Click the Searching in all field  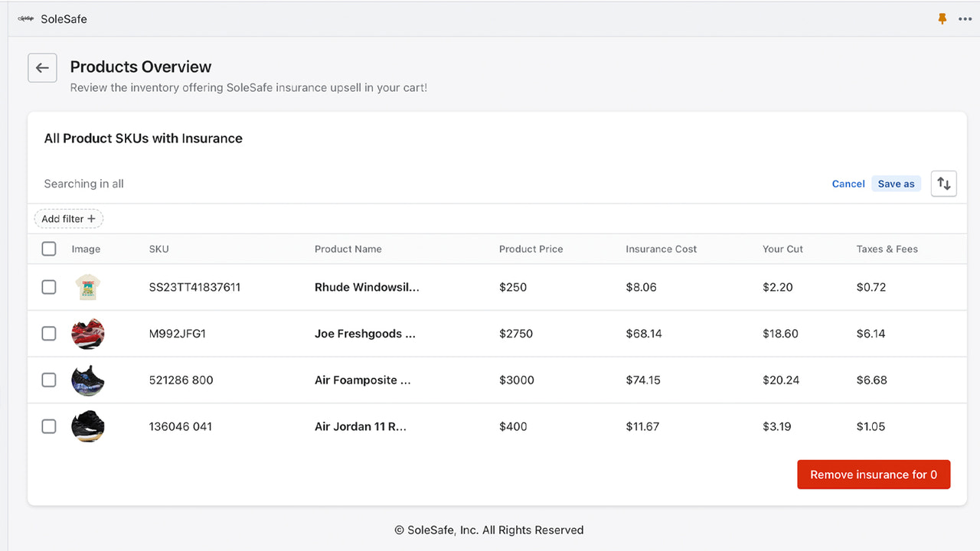(83, 184)
